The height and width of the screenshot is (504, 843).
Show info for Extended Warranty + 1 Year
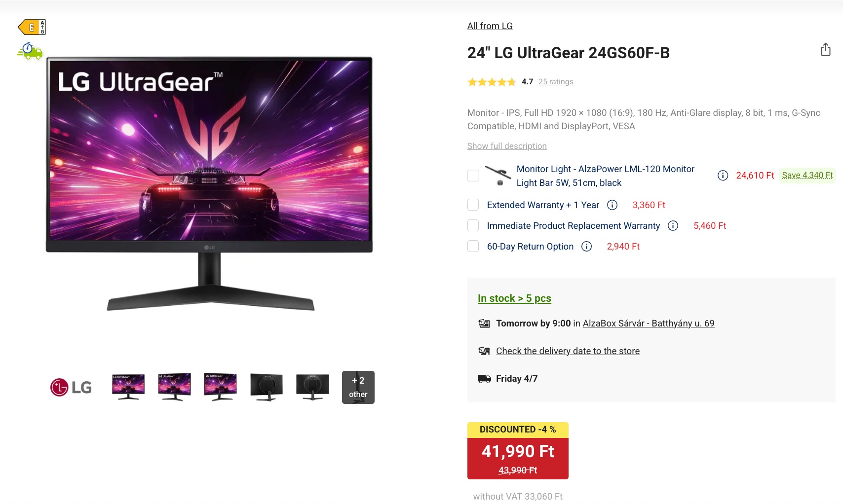[x=612, y=205]
